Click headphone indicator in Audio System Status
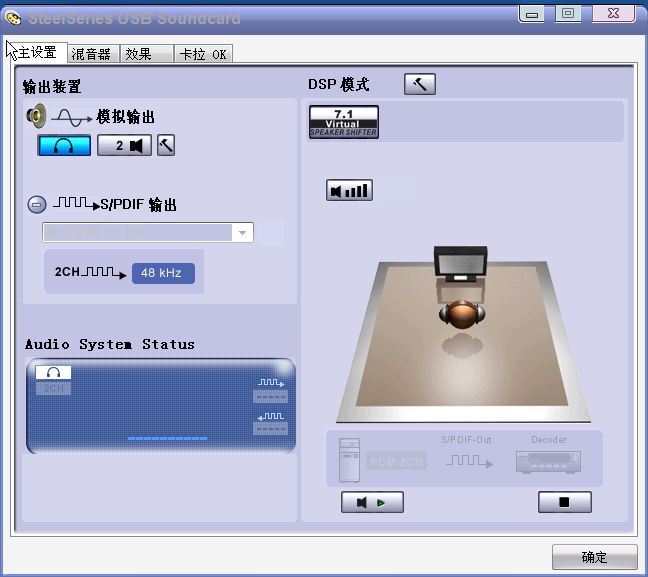Screen dimensions: 648x577 [x=53, y=372]
